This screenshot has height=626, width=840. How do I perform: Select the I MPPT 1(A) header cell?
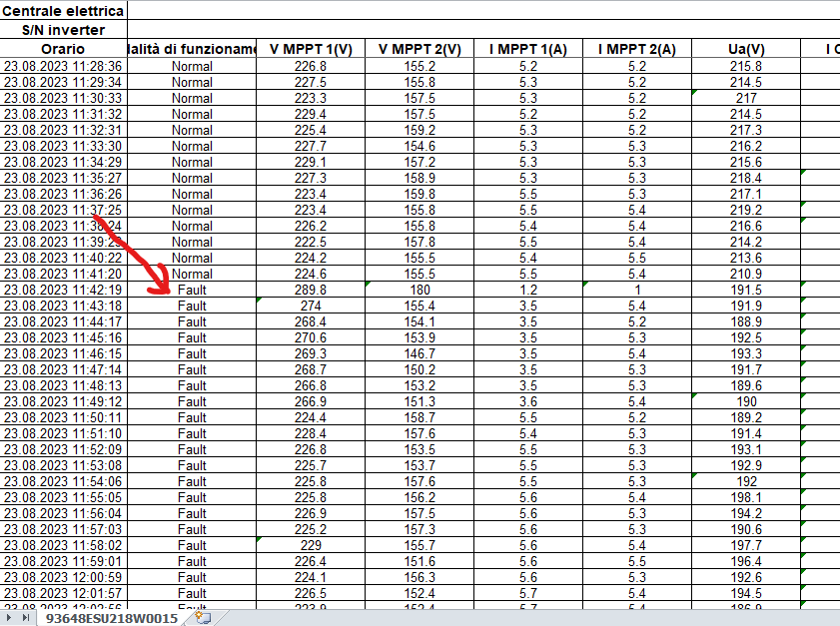coord(528,49)
